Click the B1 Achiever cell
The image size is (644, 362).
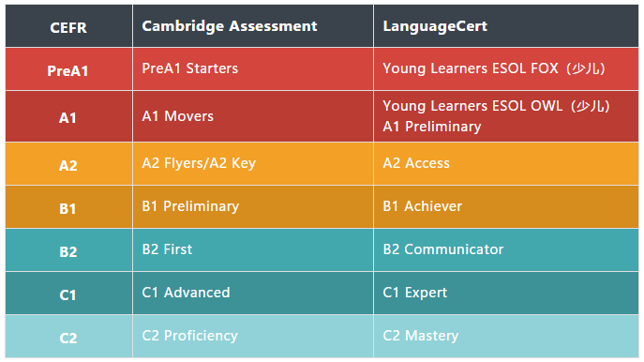pyautogui.click(x=506, y=206)
